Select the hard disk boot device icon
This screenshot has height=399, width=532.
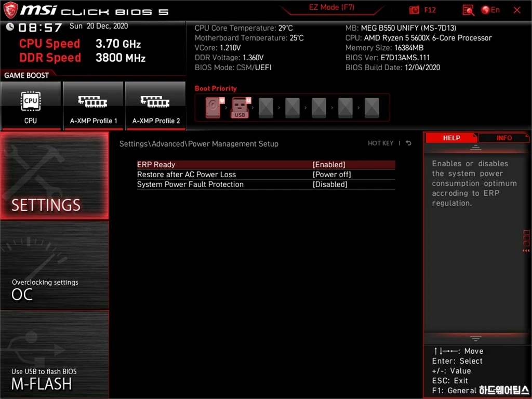[x=215, y=108]
